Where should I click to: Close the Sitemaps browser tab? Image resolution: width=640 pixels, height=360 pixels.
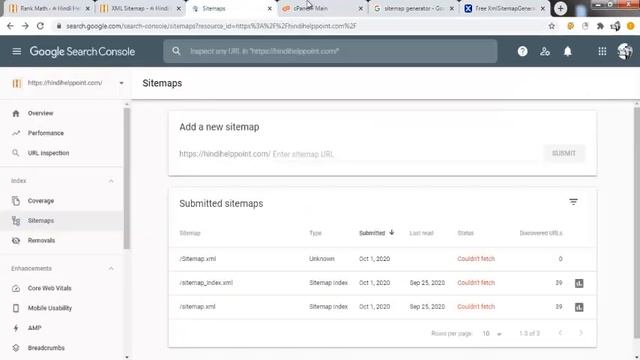pos(269,8)
